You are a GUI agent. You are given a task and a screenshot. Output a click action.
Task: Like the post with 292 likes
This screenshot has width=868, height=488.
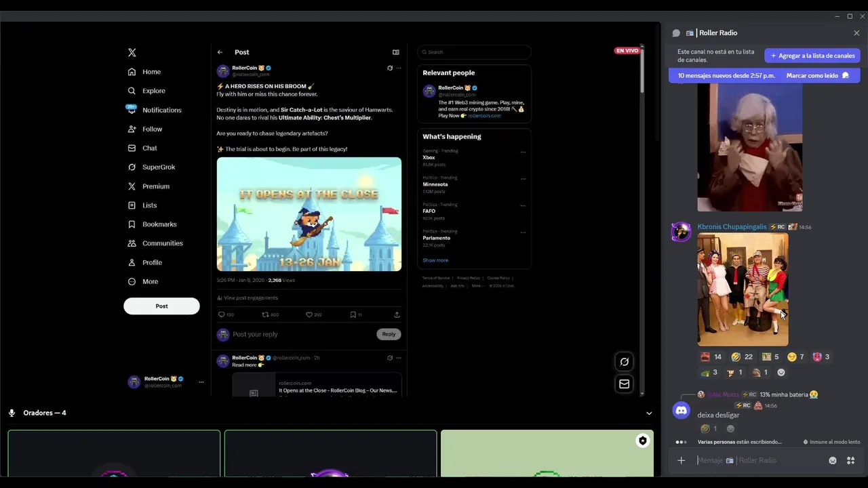click(x=314, y=314)
